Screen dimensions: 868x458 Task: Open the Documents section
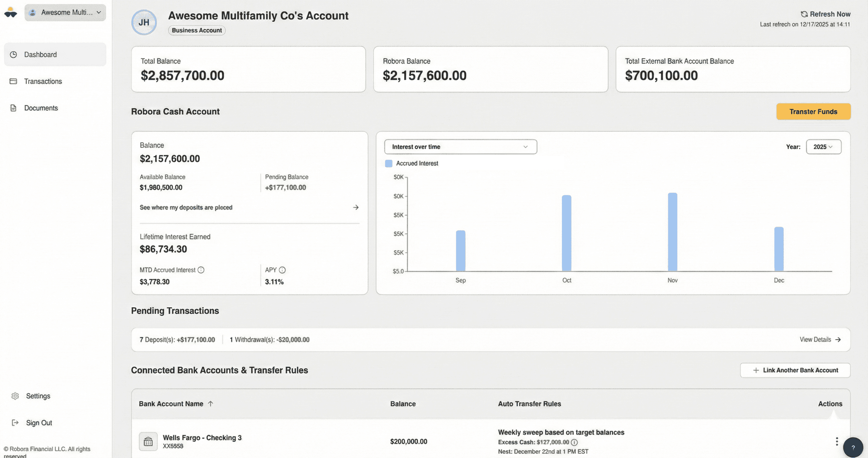tap(41, 107)
